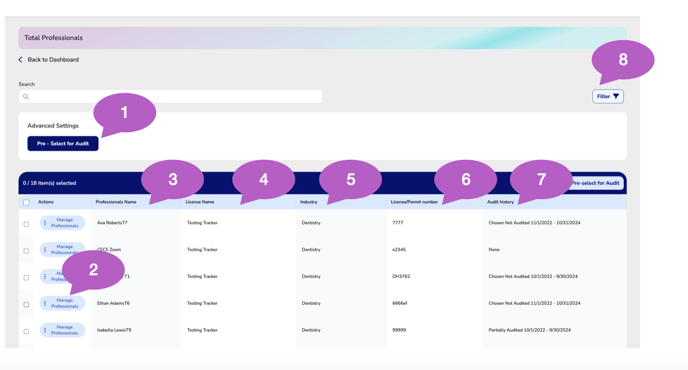Check the box for Ethan AdamsT6 row

26,305
